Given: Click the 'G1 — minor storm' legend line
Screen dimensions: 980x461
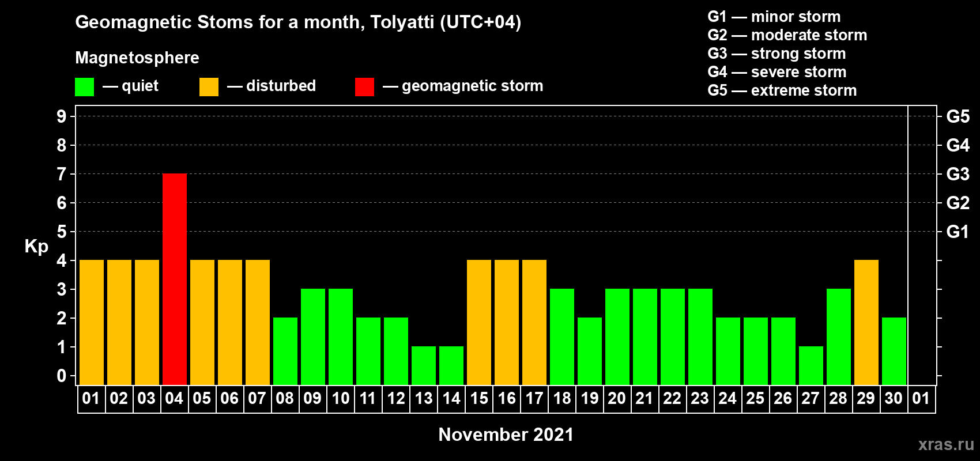Looking at the screenshot, I should click(774, 17).
